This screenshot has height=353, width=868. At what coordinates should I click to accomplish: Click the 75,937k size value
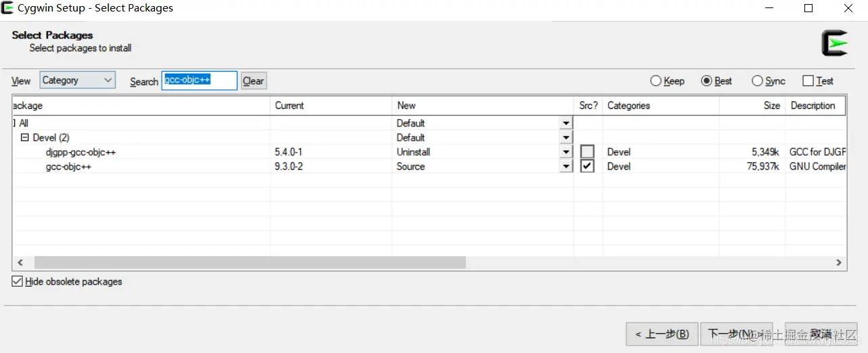click(763, 166)
